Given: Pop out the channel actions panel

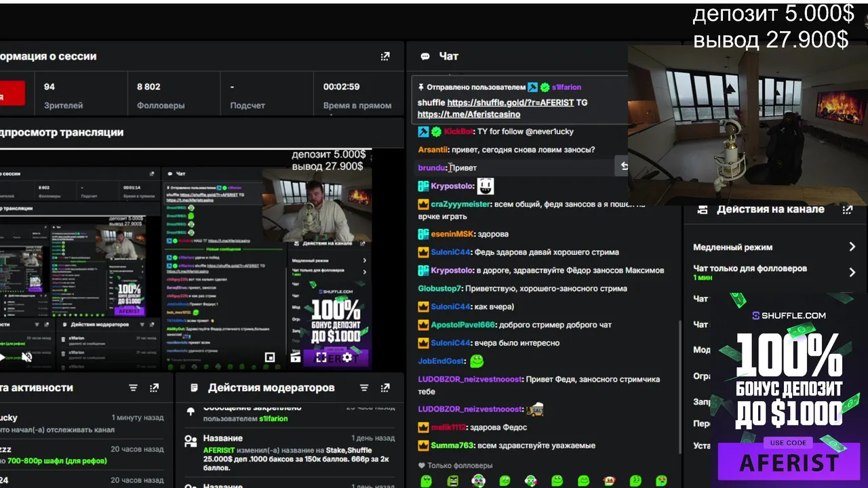Looking at the screenshot, I should [x=847, y=210].
